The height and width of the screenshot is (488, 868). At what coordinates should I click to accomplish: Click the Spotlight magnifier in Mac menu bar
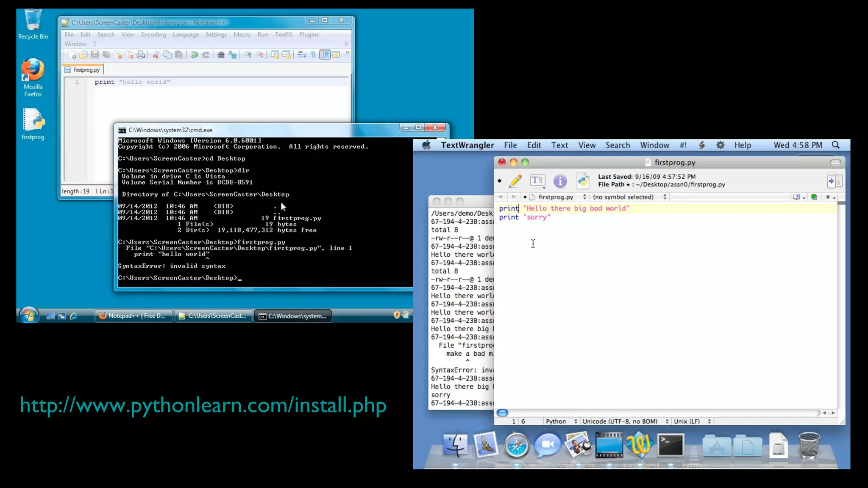click(836, 145)
